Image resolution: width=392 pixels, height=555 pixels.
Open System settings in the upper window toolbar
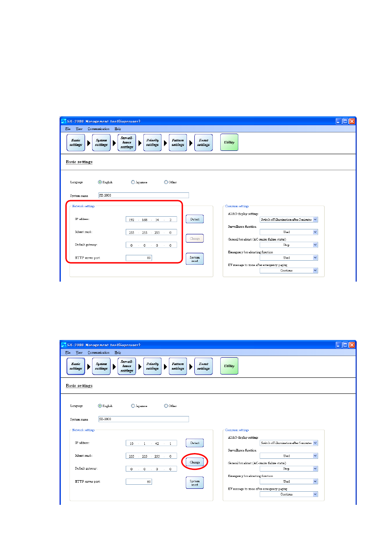pos(101,143)
